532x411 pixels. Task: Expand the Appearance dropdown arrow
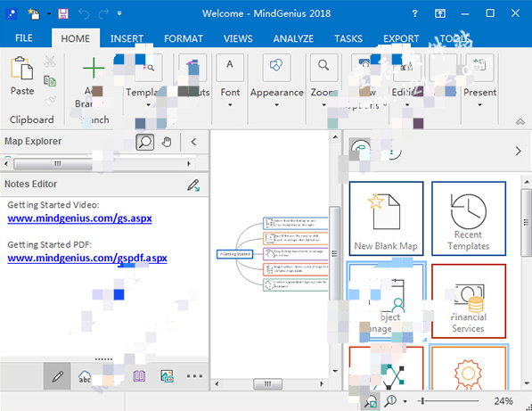(276, 105)
